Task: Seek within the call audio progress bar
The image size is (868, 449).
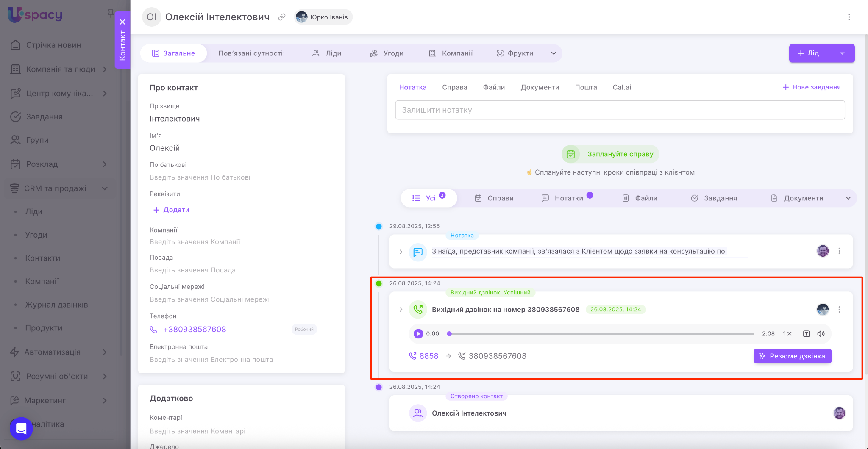Action: (x=602, y=334)
